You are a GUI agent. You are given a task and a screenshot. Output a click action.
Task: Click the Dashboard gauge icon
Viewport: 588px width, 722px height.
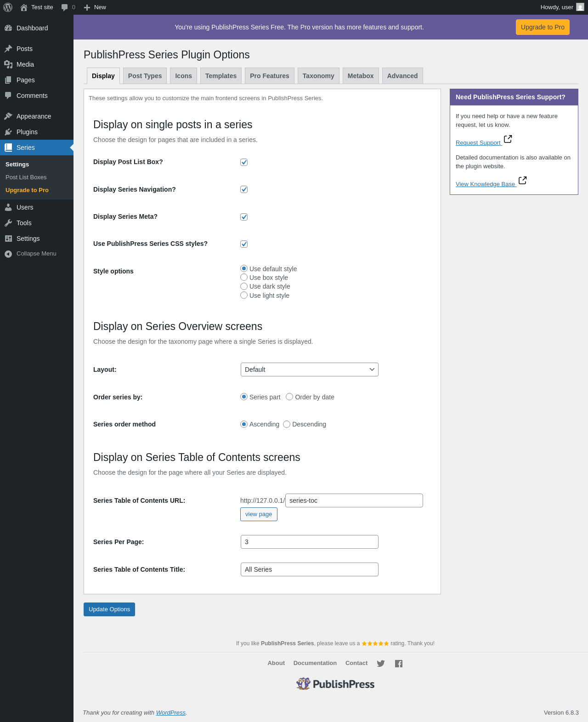pos(8,28)
